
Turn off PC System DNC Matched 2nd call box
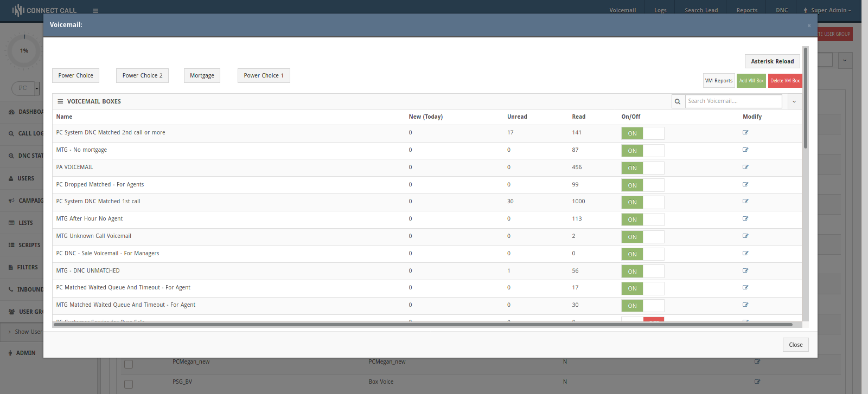coord(643,133)
